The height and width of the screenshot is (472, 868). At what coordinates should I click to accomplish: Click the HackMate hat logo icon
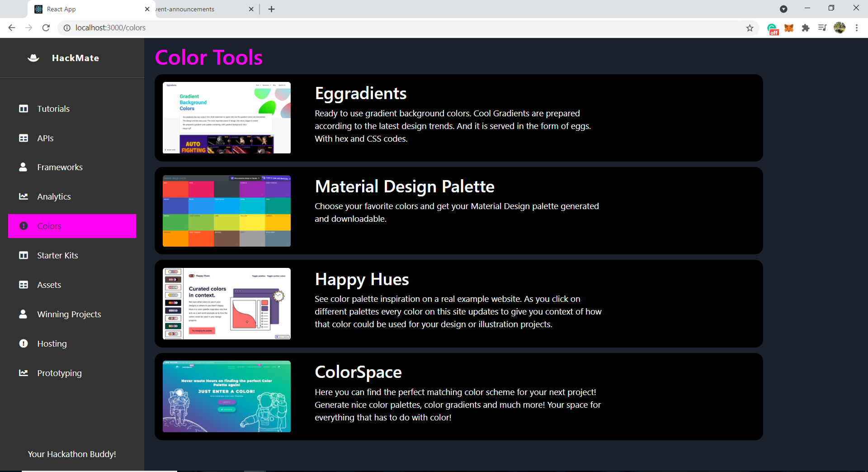click(33, 58)
